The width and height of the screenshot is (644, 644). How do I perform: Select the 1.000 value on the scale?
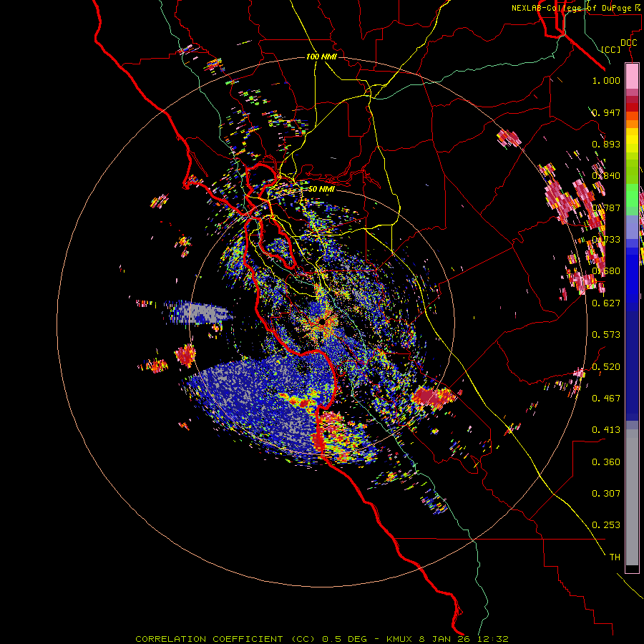point(606,80)
